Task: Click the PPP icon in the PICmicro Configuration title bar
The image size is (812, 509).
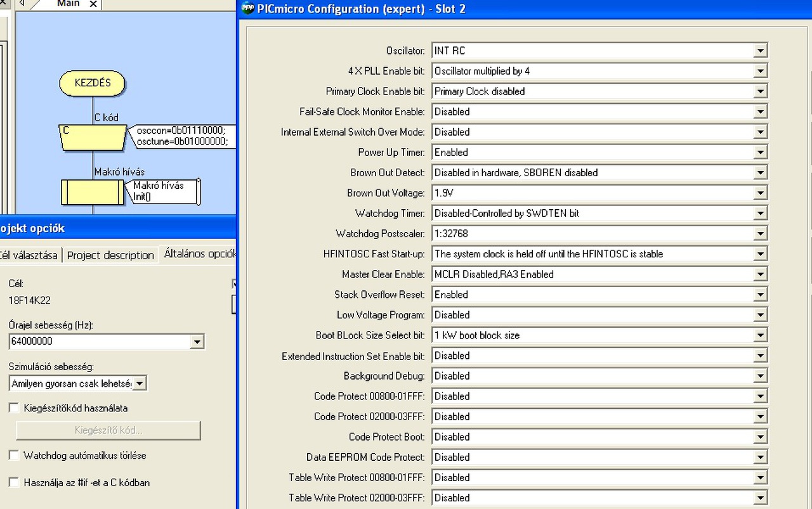Action: [248, 9]
